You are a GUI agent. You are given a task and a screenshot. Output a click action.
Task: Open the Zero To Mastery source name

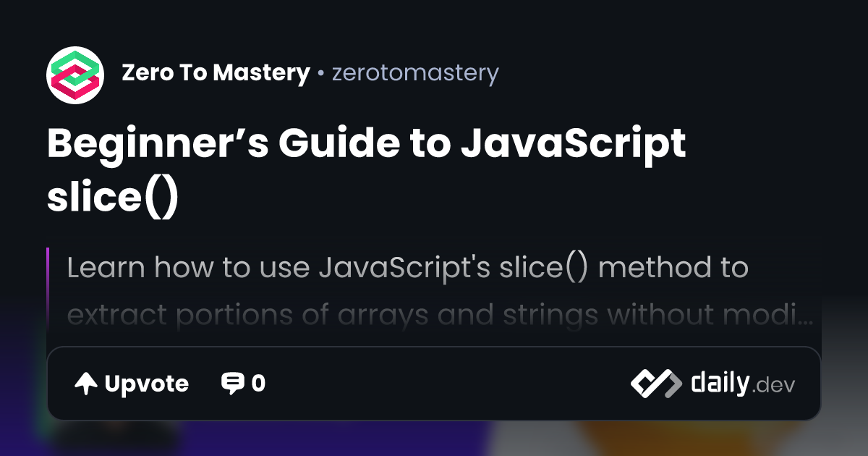tap(216, 73)
